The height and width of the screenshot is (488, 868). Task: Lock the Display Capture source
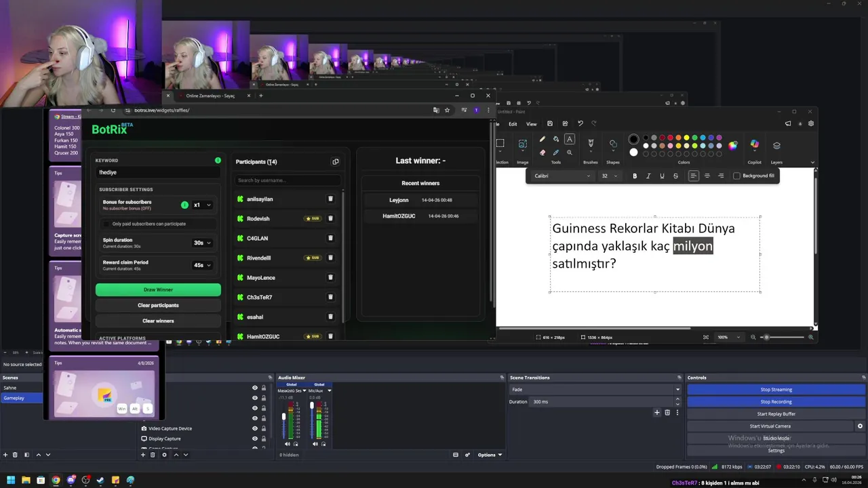[264, 439]
